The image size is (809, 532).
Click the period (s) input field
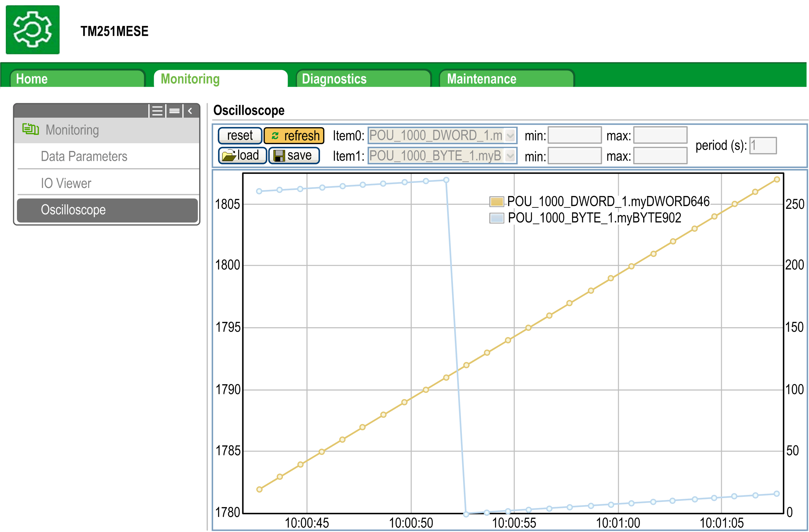click(x=763, y=145)
